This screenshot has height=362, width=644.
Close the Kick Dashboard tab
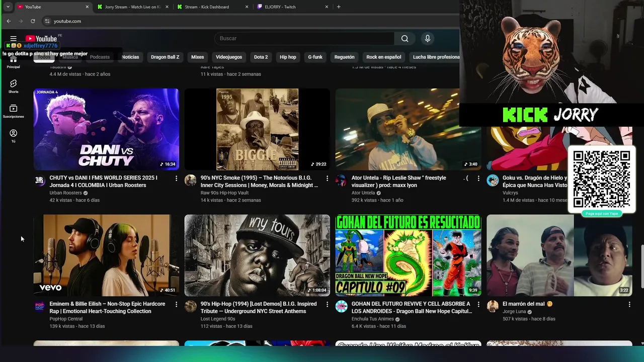(x=247, y=7)
